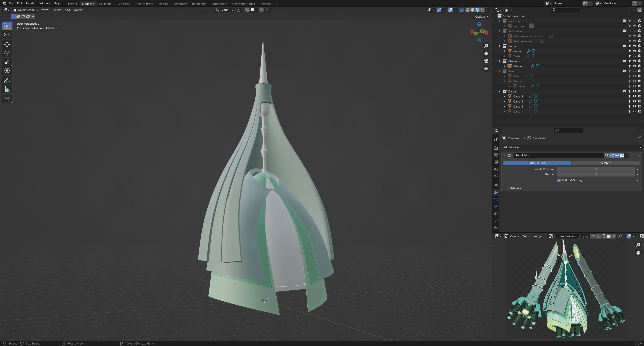Screen dimensions: 644x346
Task: Adjust the Levels Viewport field
Action: pyautogui.click(x=596, y=169)
